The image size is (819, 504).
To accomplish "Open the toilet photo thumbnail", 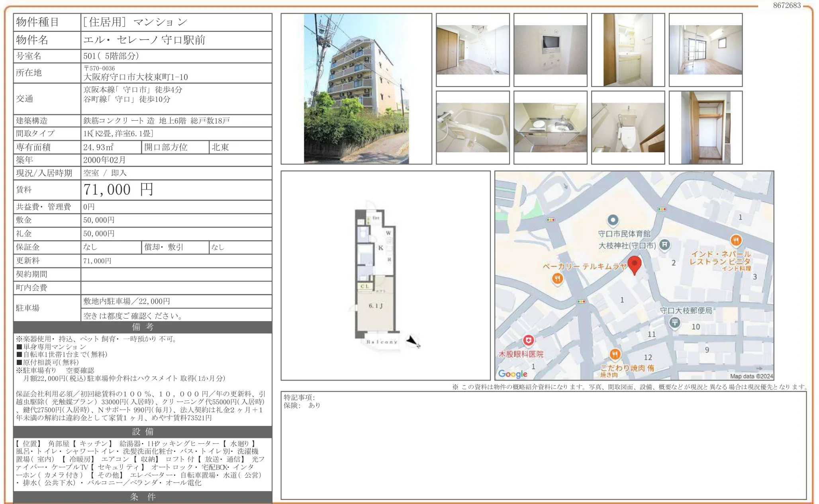I will [x=628, y=127].
